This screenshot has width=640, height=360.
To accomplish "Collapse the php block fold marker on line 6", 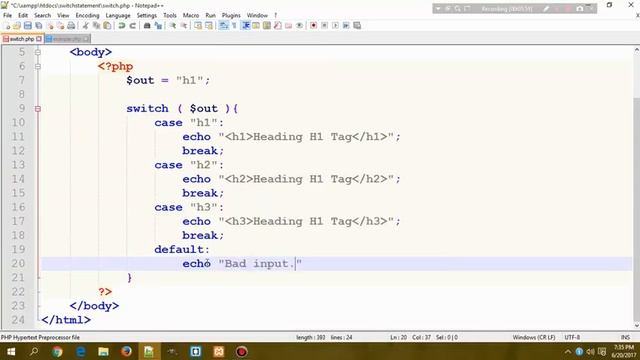I will coord(38,66).
